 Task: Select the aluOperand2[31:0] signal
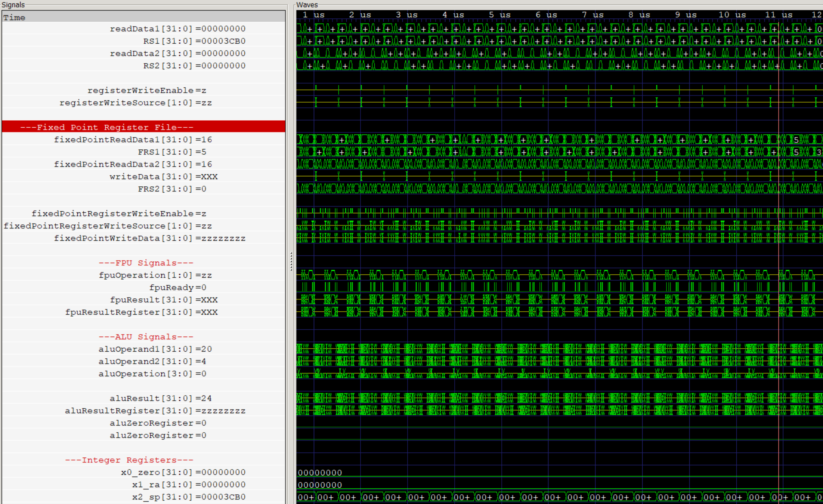point(144,361)
